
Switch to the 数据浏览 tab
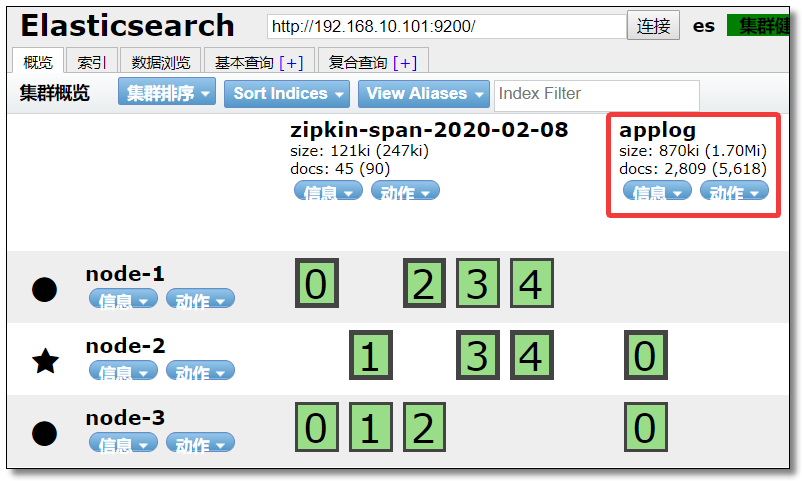[x=161, y=62]
